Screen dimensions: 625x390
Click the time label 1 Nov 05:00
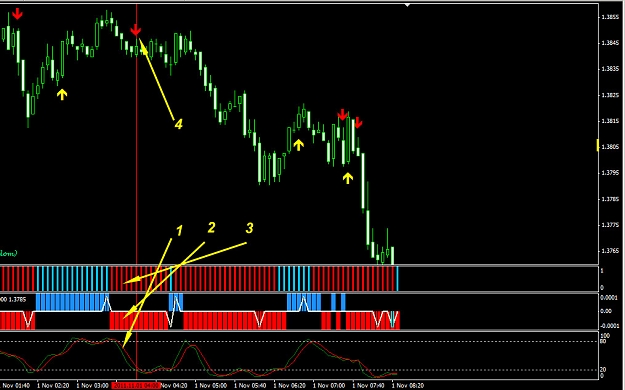click(210, 386)
